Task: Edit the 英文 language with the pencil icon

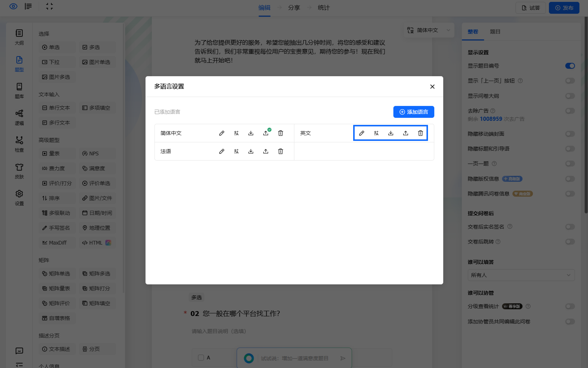Action: pyautogui.click(x=361, y=133)
